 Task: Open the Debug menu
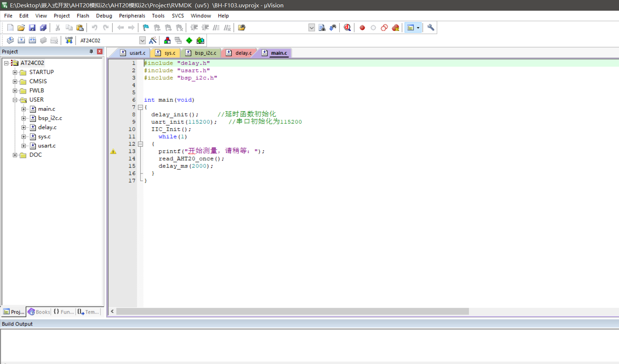(104, 16)
